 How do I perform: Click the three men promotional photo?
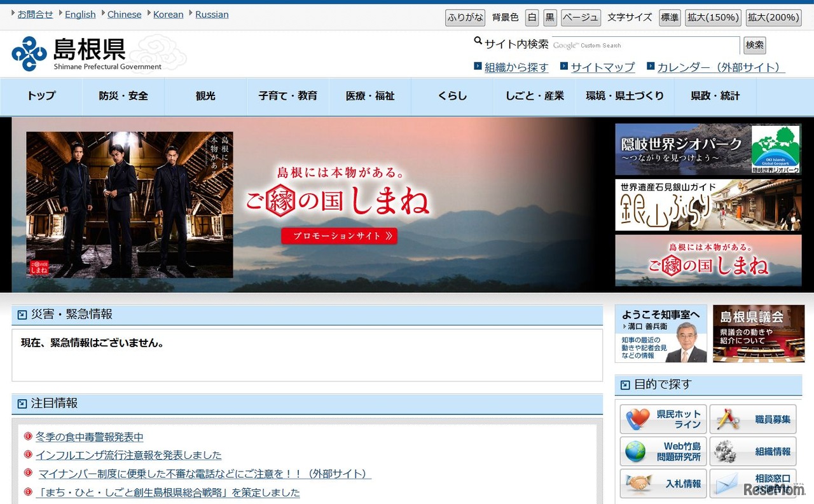point(130,205)
